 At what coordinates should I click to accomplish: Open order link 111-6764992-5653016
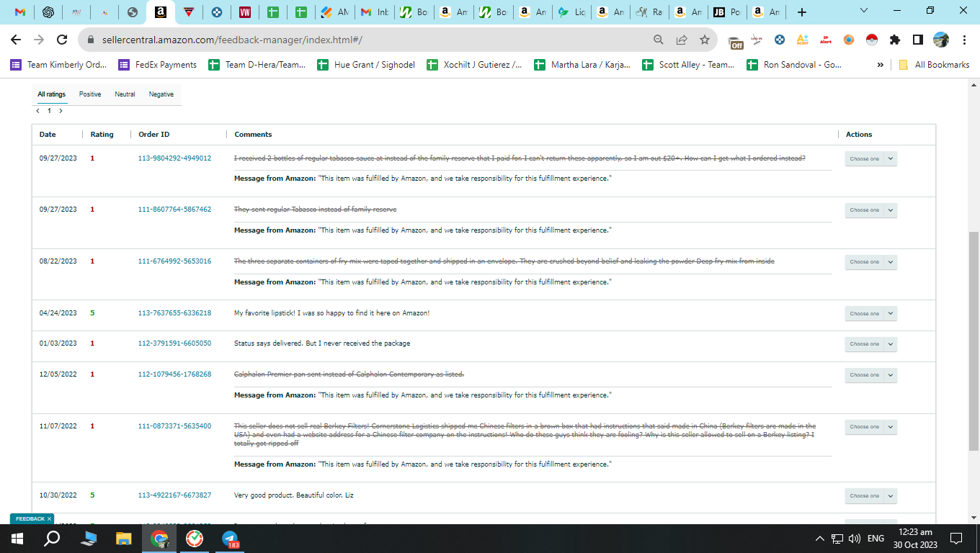(174, 261)
